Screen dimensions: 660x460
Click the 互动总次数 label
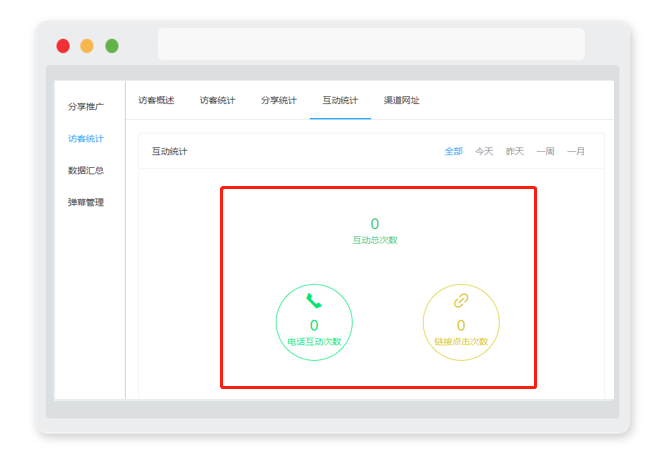tap(375, 240)
